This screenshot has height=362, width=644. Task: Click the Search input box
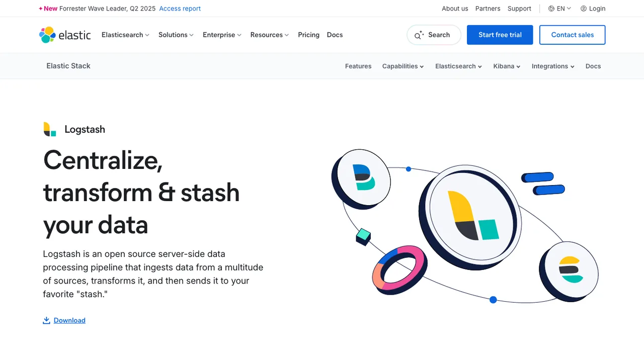[434, 35]
